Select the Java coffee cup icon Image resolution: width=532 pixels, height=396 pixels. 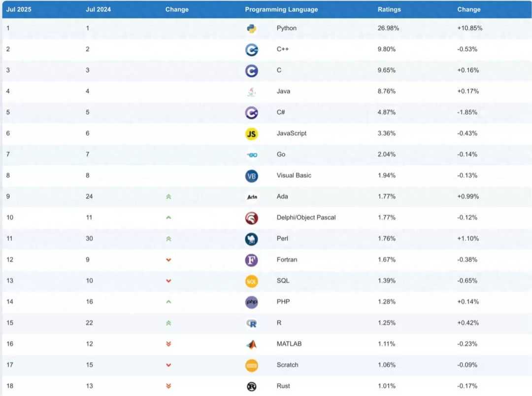coord(251,92)
